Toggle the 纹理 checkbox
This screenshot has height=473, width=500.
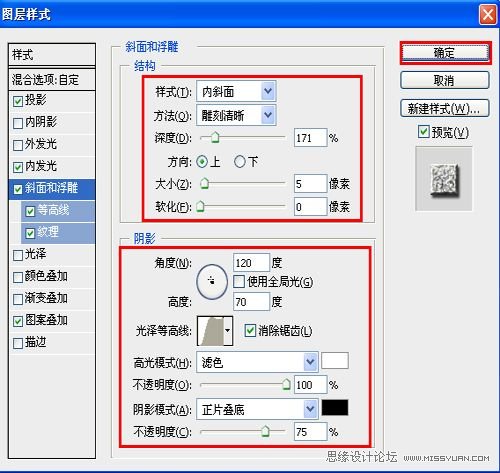click(x=30, y=233)
